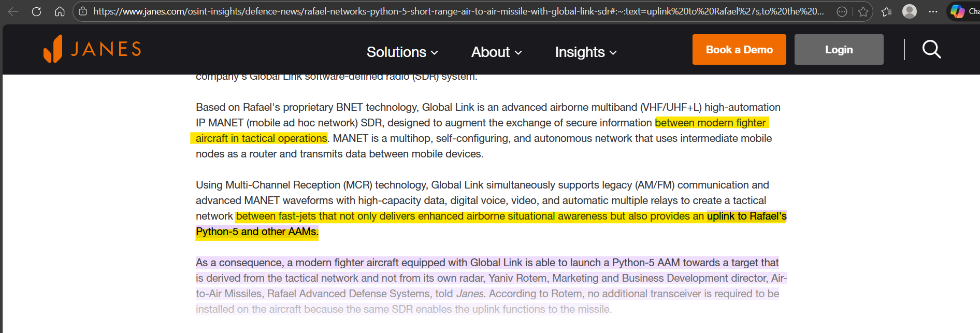
Task: Click the Janes logo in the header
Action: tap(92, 49)
